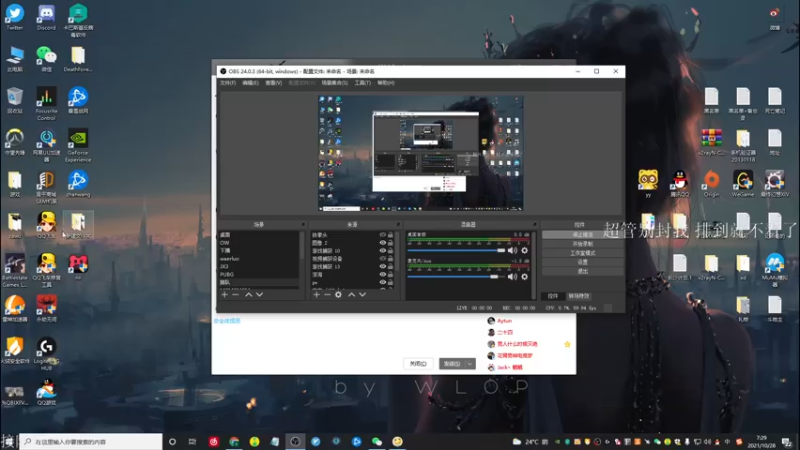The image size is (800, 450).
Task: Click the Windows taskbar search box
Action: tap(91, 441)
